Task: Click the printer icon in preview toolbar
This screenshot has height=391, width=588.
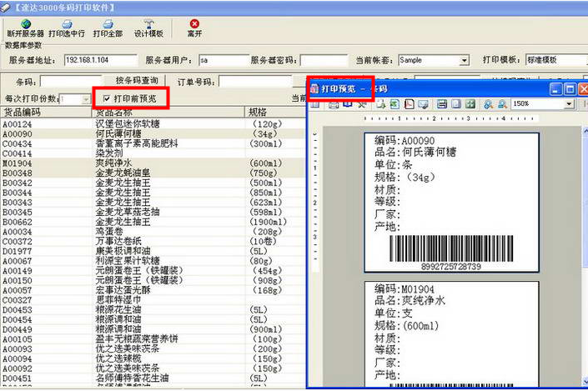Action: 334,104
